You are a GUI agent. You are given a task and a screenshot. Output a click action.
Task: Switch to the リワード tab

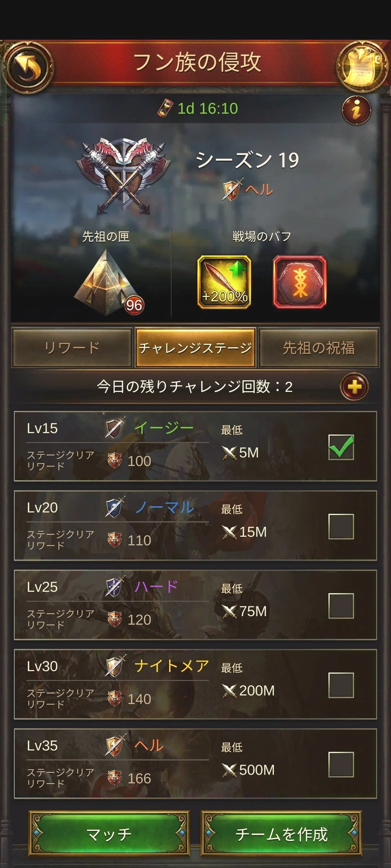(72, 348)
